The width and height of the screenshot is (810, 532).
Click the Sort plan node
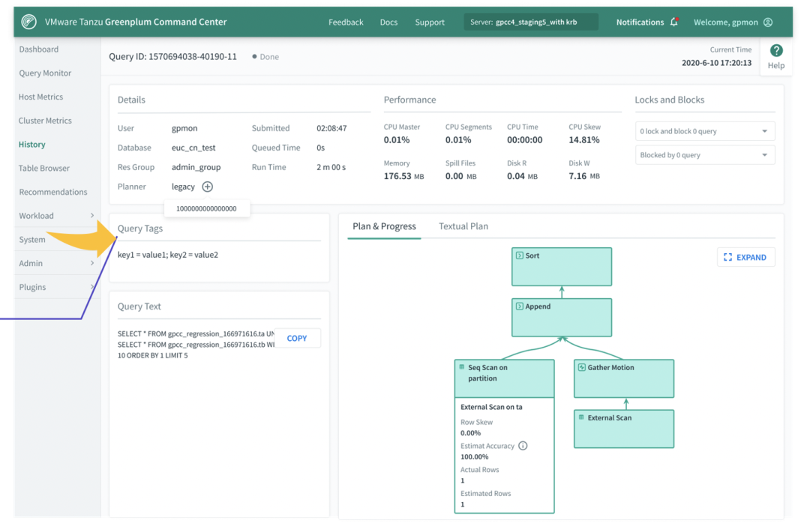(562, 267)
